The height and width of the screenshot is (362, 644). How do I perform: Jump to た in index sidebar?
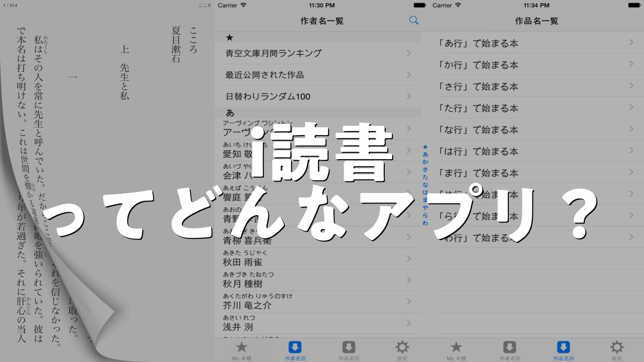coord(425,177)
